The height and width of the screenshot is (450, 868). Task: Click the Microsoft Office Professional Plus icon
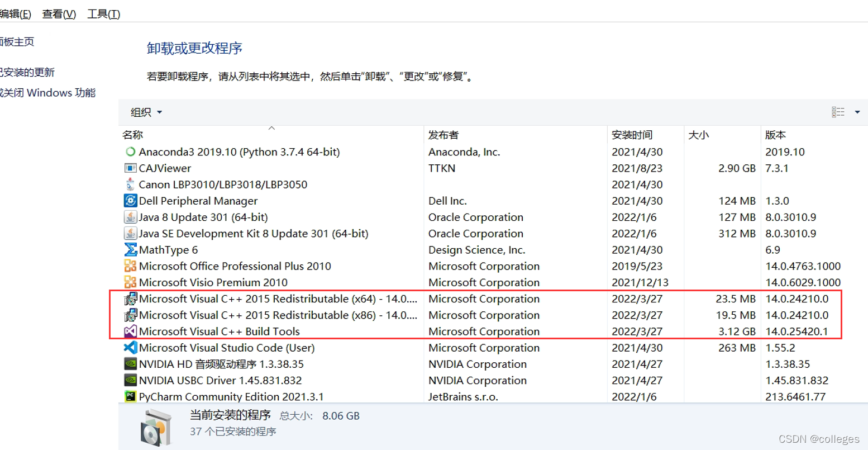tap(130, 266)
